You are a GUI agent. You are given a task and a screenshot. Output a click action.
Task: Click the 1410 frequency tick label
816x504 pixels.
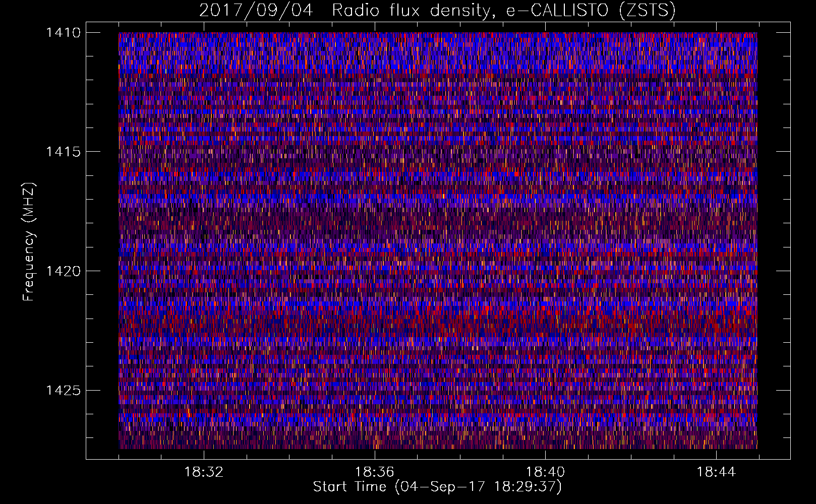[63, 32]
